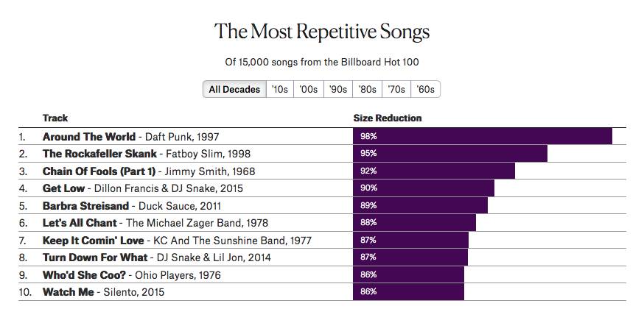644x309 pixels.
Task: Select the Chain Of Fools (Part 1) track
Action: tap(99, 171)
